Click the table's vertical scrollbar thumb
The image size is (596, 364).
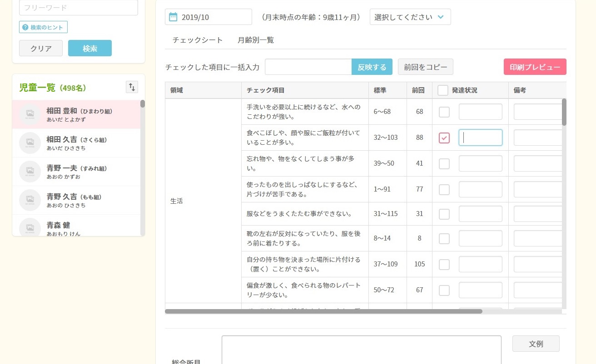click(564, 112)
